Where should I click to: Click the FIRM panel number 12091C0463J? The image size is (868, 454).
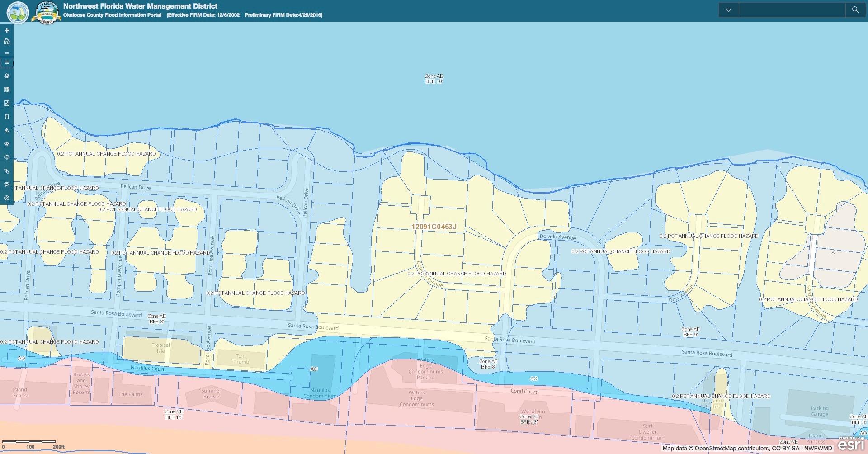pos(434,227)
